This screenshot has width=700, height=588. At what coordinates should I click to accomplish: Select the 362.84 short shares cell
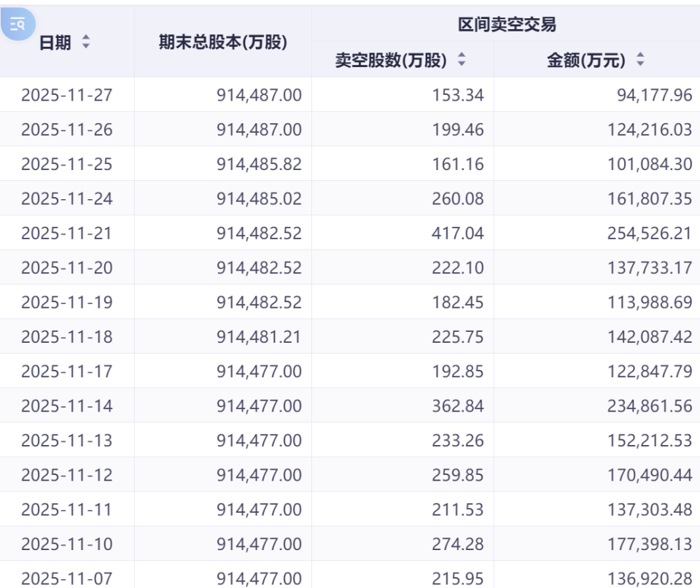tap(458, 406)
